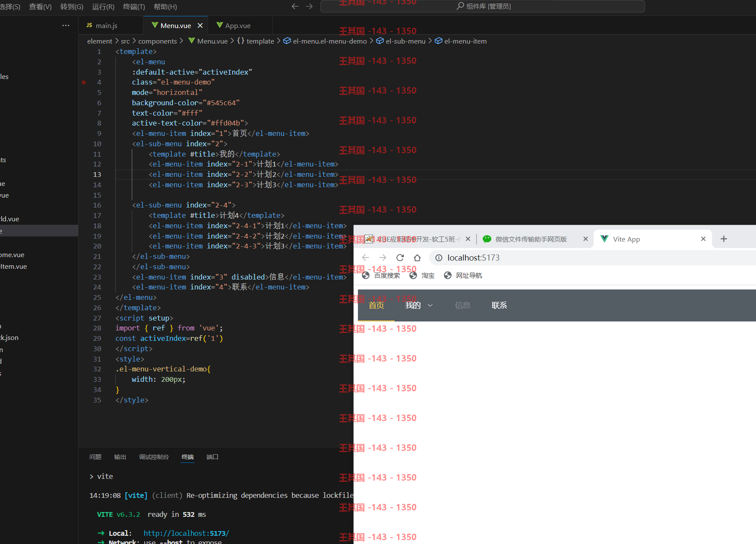Close the Menu.vue editor tab

[200, 25]
